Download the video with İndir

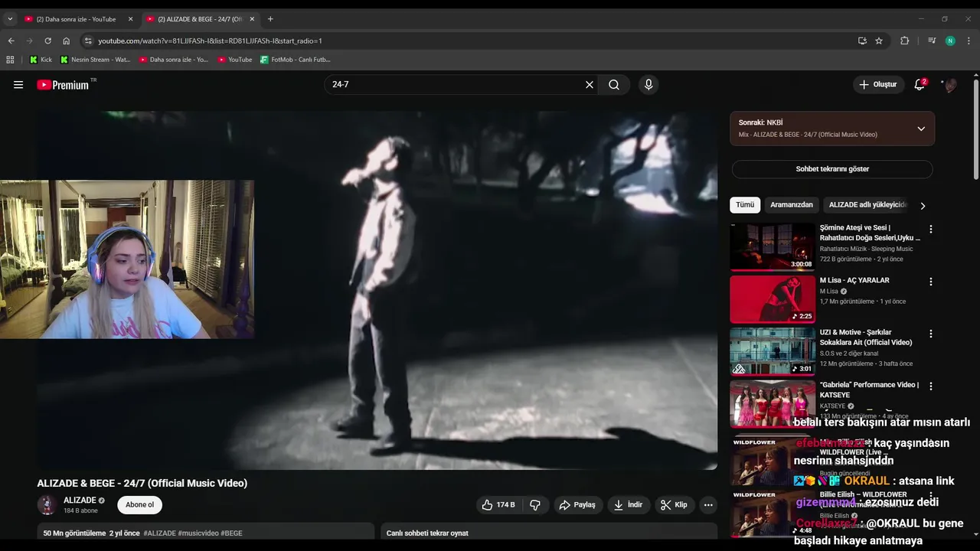628,505
